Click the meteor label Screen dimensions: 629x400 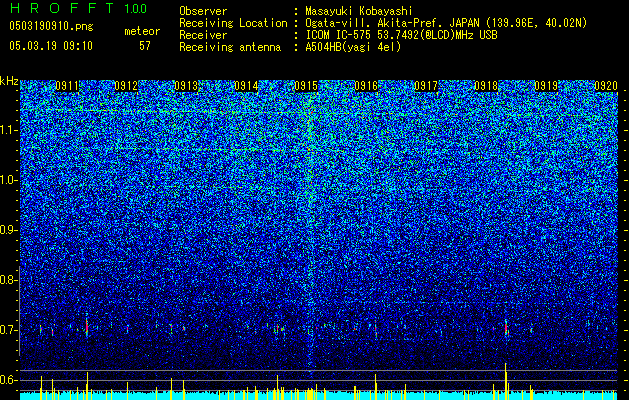[142, 31]
